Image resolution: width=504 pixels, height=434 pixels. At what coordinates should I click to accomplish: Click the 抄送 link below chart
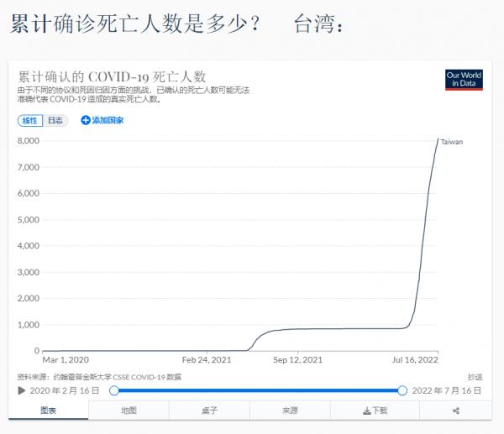point(475,377)
